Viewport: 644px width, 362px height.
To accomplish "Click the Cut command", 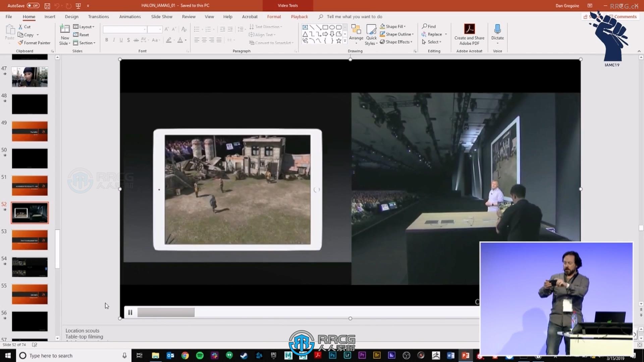I will pyautogui.click(x=24, y=26).
